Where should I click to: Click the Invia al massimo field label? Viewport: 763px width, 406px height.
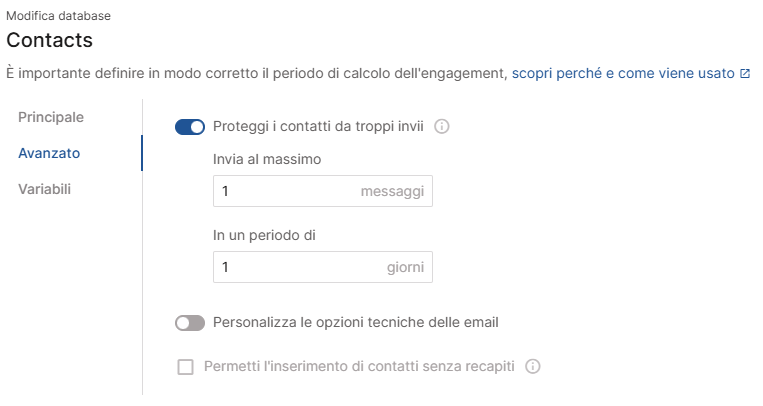(x=267, y=159)
